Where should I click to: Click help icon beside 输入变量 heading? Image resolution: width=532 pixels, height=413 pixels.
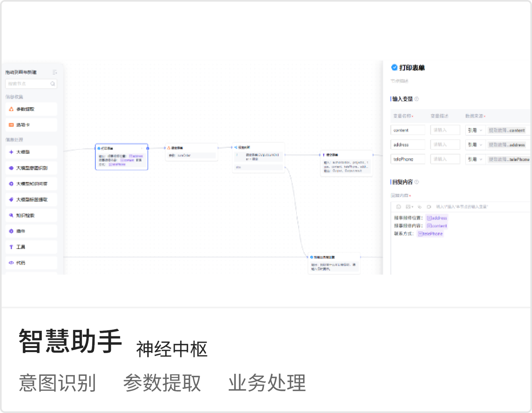tap(417, 99)
